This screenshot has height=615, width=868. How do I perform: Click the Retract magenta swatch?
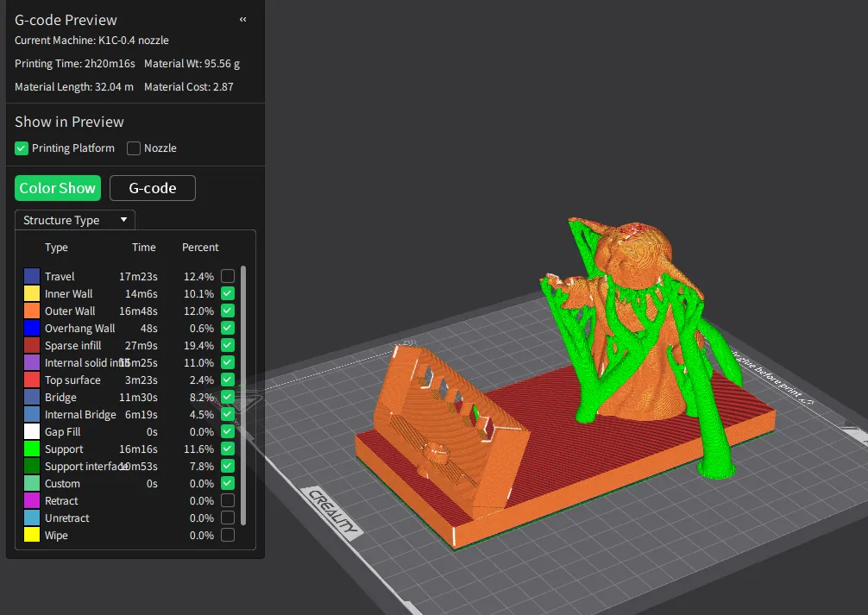(32, 500)
